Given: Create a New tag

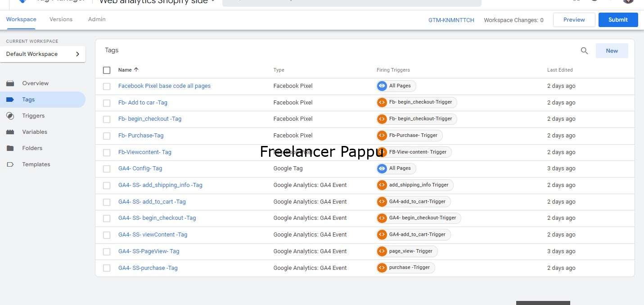Looking at the screenshot, I should [x=612, y=51].
